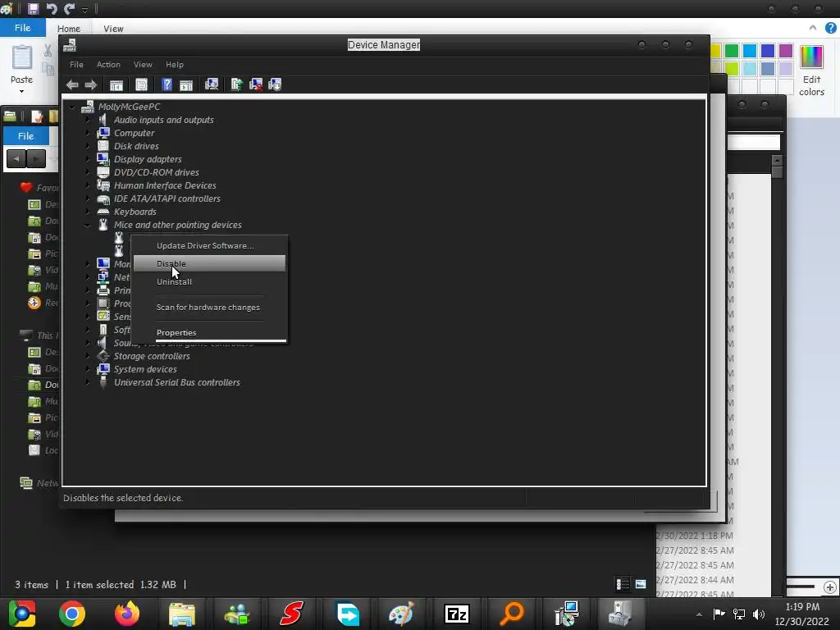The width and height of the screenshot is (840, 630).
Task: Open Customize Quick Access Toolbar dropdown in Paint
Action: pos(84,10)
